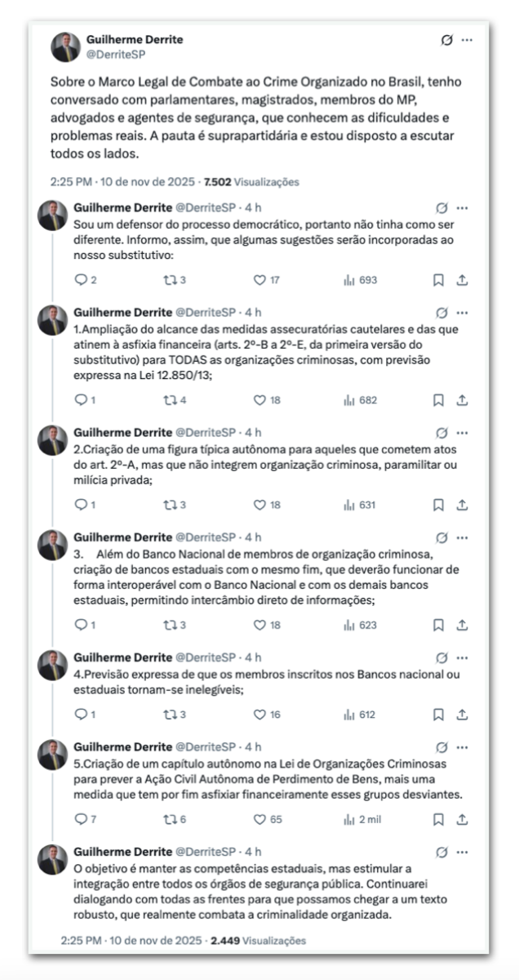The image size is (519, 980).
Task: Reply to the 'Sou um defensor' tweet
Action: (x=80, y=280)
